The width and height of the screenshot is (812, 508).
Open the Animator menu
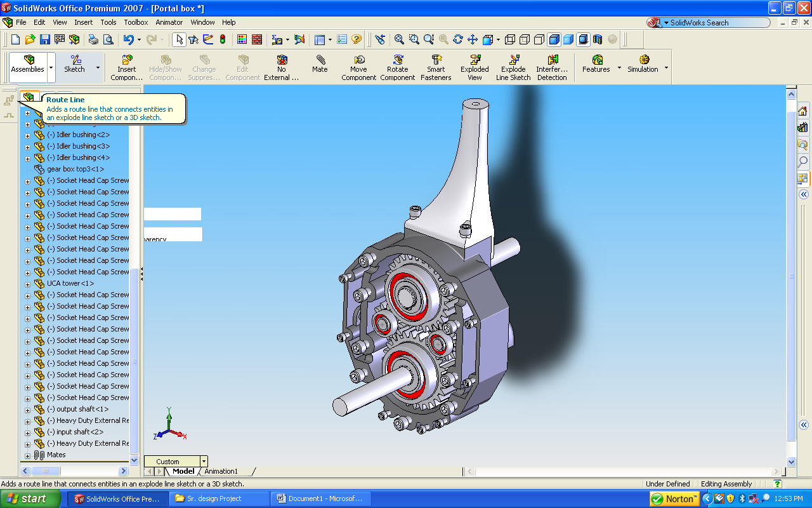[x=169, y=22]
